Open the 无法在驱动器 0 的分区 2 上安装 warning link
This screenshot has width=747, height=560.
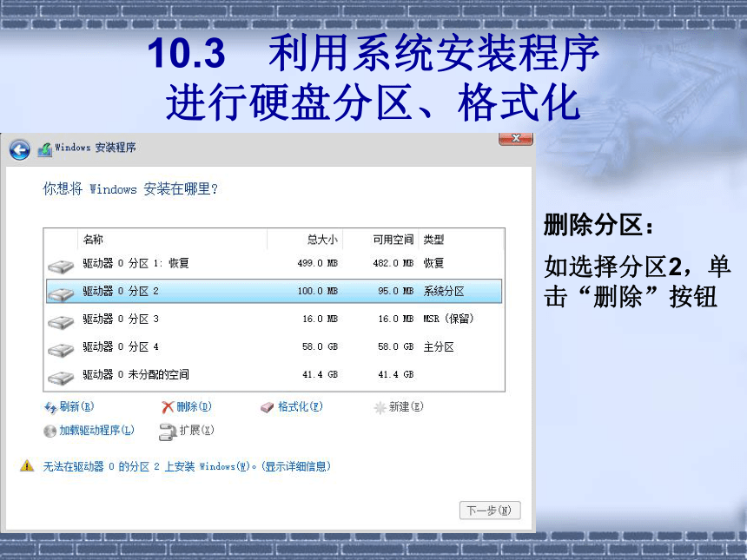[x=187, y=466]
